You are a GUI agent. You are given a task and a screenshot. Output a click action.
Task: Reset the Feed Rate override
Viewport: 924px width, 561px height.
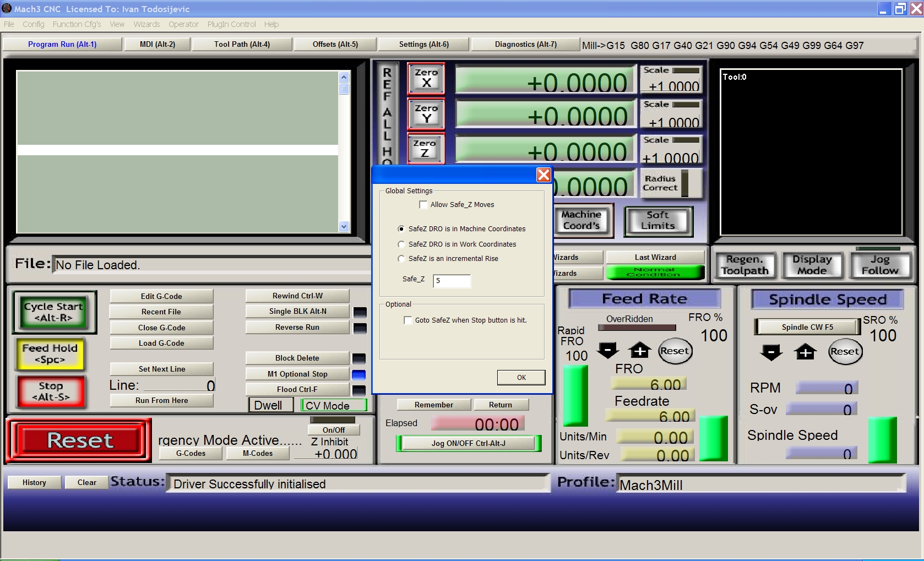675,351
